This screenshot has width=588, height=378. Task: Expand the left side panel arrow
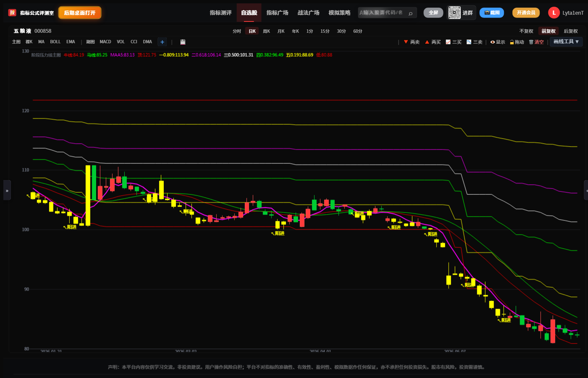click(x=7, y=190)
